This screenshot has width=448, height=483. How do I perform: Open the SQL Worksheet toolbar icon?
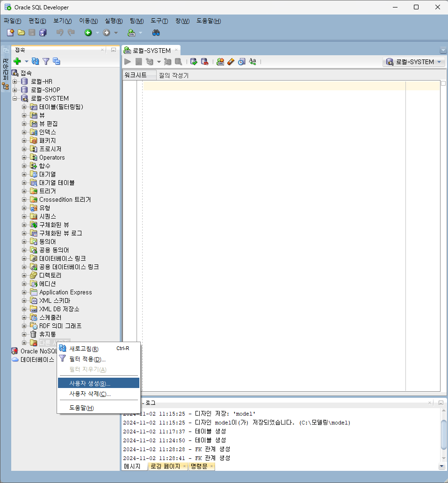131,32
